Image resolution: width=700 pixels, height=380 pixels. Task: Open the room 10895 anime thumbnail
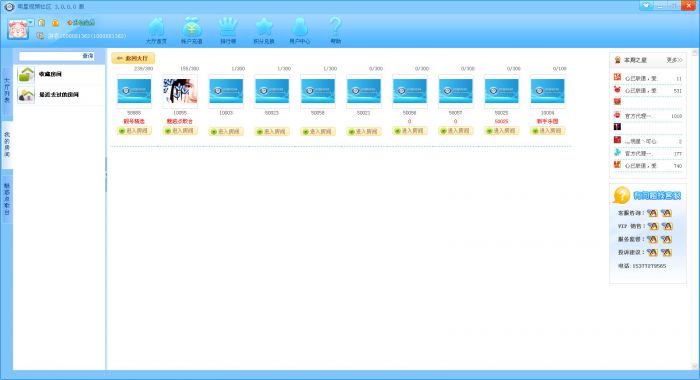coord(180,91)
